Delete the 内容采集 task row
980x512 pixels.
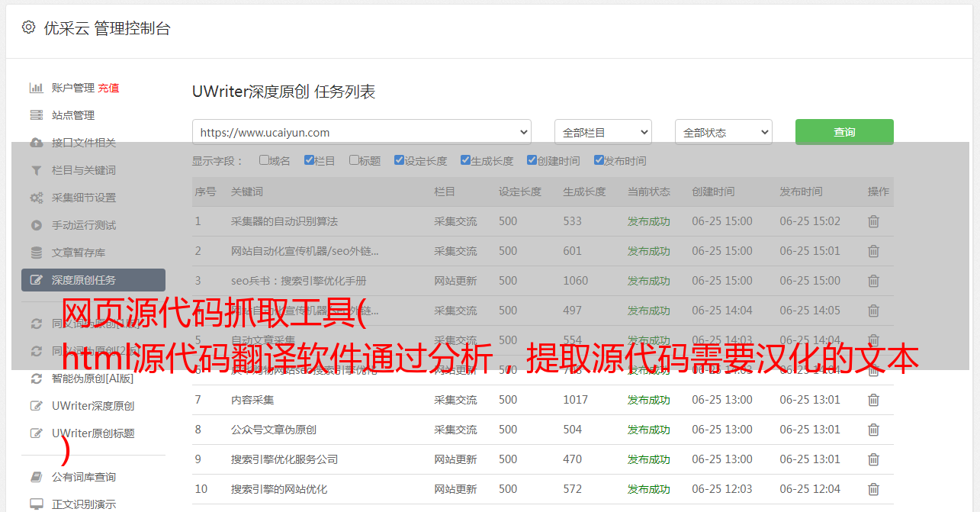873,400
